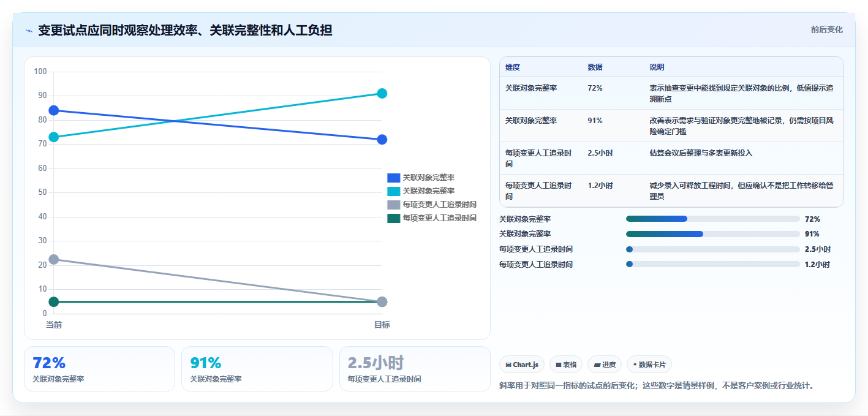Viewport: 868px width, 416px height.
Task: Click the 91% progress bar for 关联对象完整率
Action: point(713,234)
